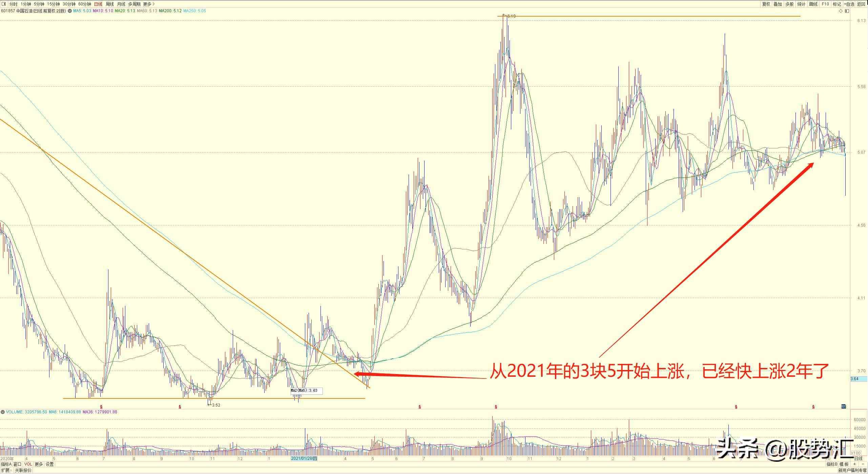Click the side panel icon beside diamond
This screenshot has width=868, height=474.
point(847,11)
